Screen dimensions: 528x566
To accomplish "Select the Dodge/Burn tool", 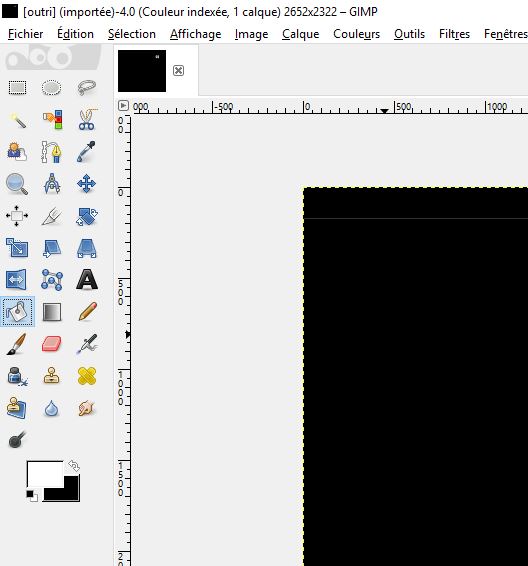I will pyautogui.click(x=17, y=440).
